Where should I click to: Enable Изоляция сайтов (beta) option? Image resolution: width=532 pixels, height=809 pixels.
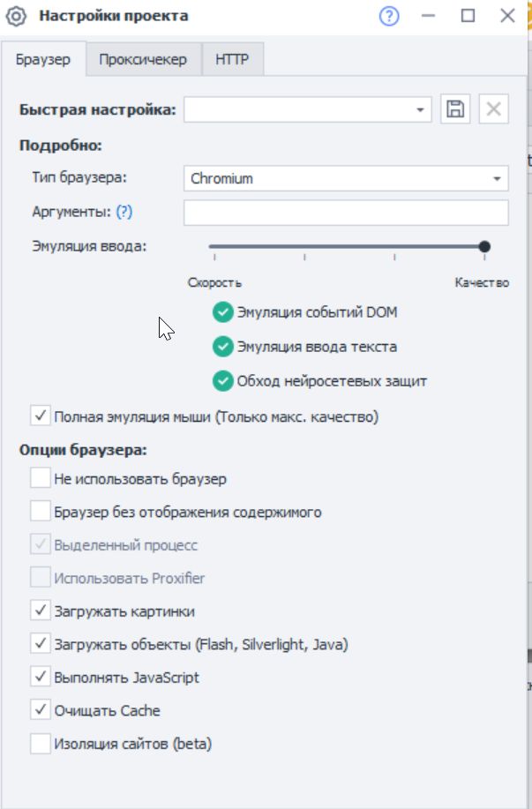coord(41,744)
